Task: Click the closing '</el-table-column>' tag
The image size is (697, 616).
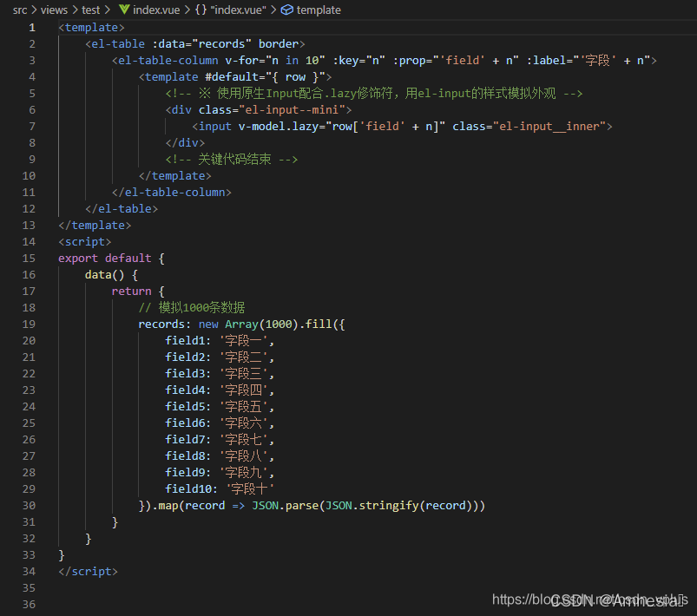Action: click(x=172, y=193)
